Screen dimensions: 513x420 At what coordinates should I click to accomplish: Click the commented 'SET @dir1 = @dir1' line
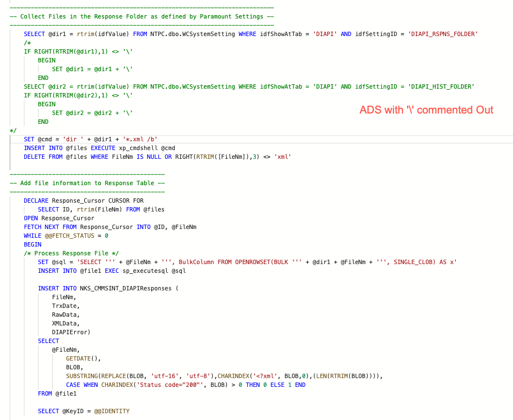[x=92, y=69]
